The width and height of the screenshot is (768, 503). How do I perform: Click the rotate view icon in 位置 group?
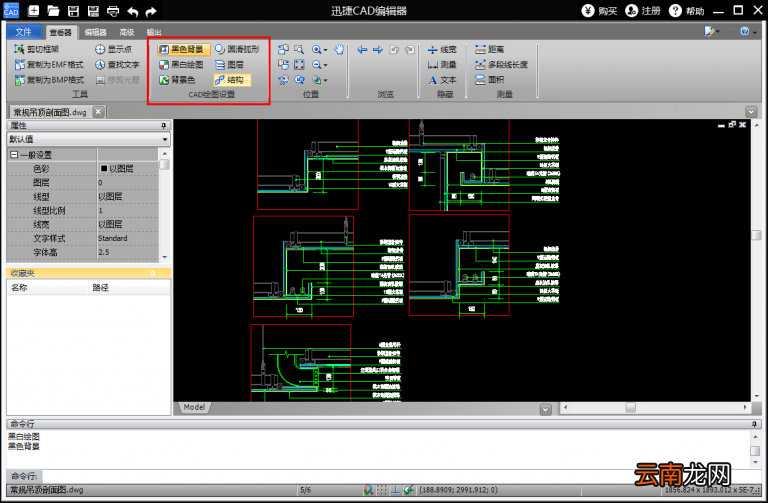[283, 80]
